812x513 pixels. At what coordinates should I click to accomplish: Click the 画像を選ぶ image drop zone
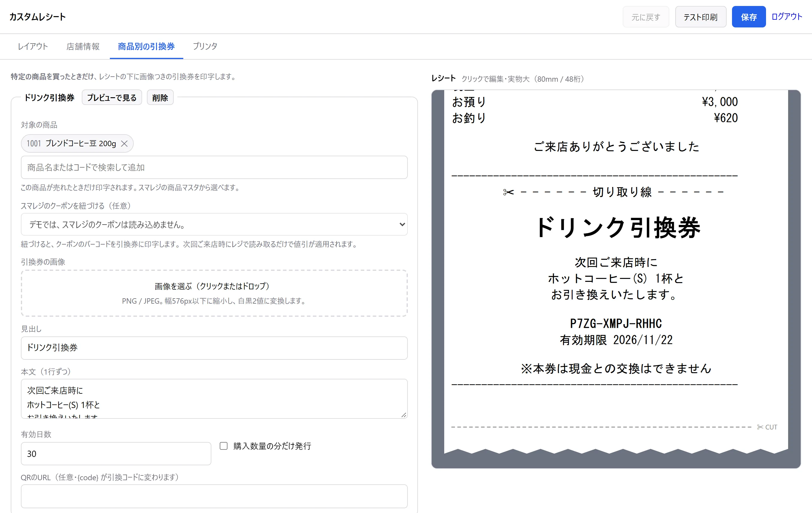pos(214,293)
